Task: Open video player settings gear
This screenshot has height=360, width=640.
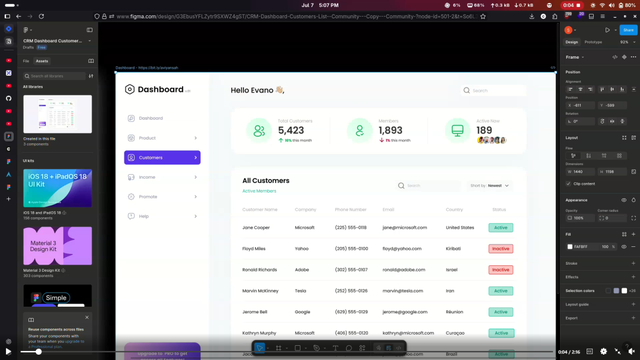Action: point(604,351)
